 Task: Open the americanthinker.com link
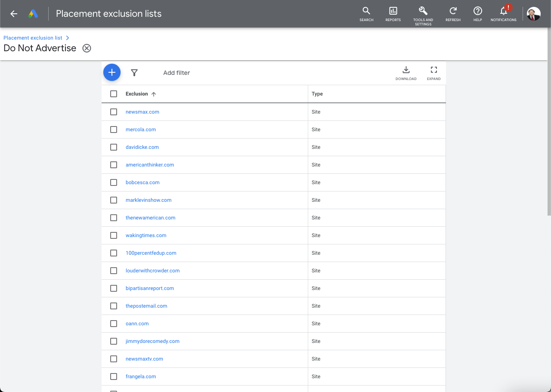point(150,165)
